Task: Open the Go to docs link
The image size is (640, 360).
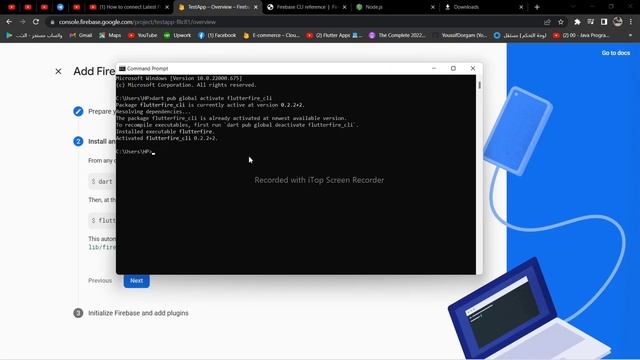Action: click(616, 53)
